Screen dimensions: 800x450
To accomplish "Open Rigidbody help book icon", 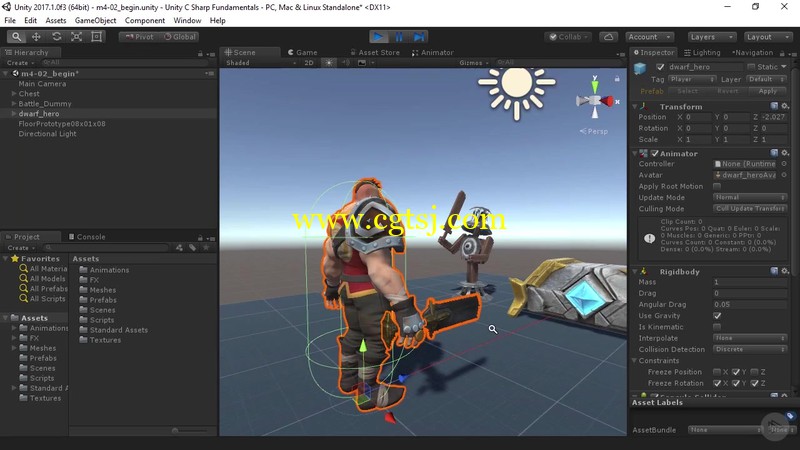I will point(774,271).
